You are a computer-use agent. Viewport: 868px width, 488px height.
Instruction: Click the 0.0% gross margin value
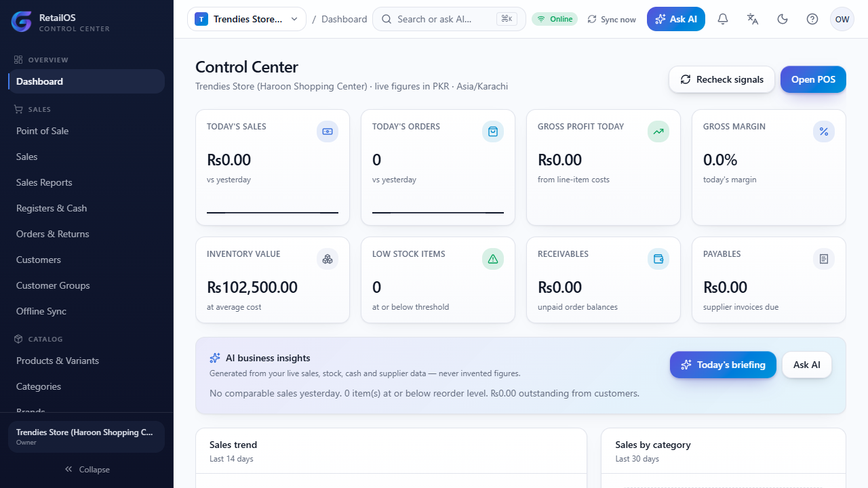tap(720, 160)
